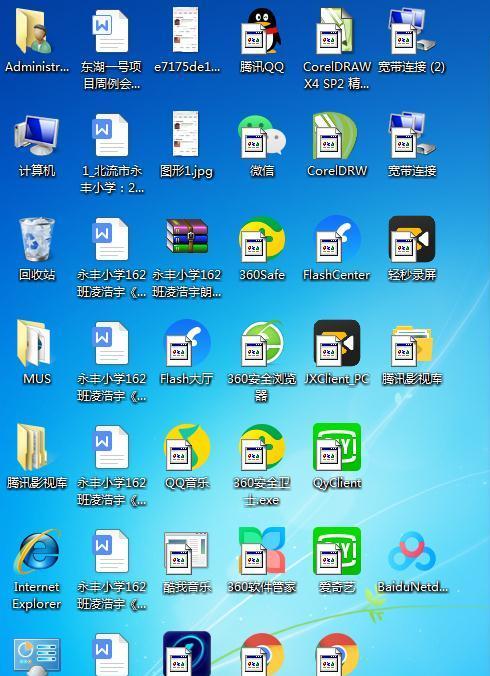Launch QQ音乐 music shortcut
Viewport: 490px width, 676px height.
pos(187,447)
